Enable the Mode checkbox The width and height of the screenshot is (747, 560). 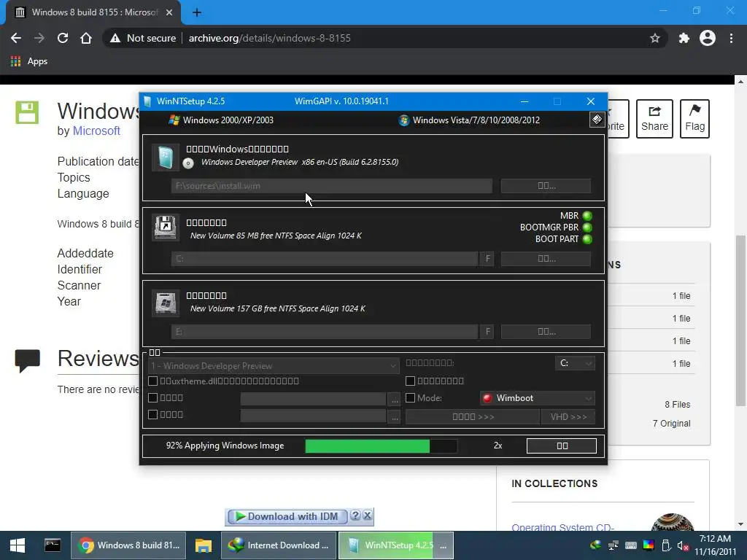coord(410,397)
